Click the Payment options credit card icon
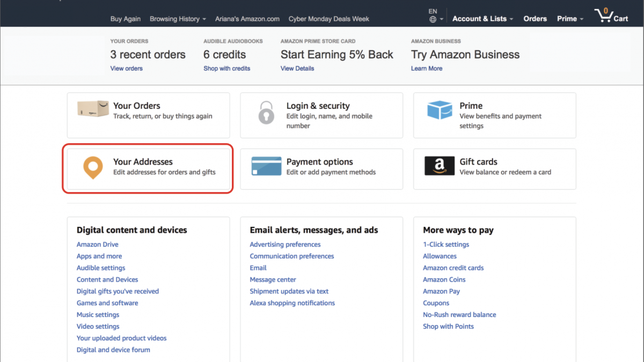644x362 pixels. click(x=266, y=166)
